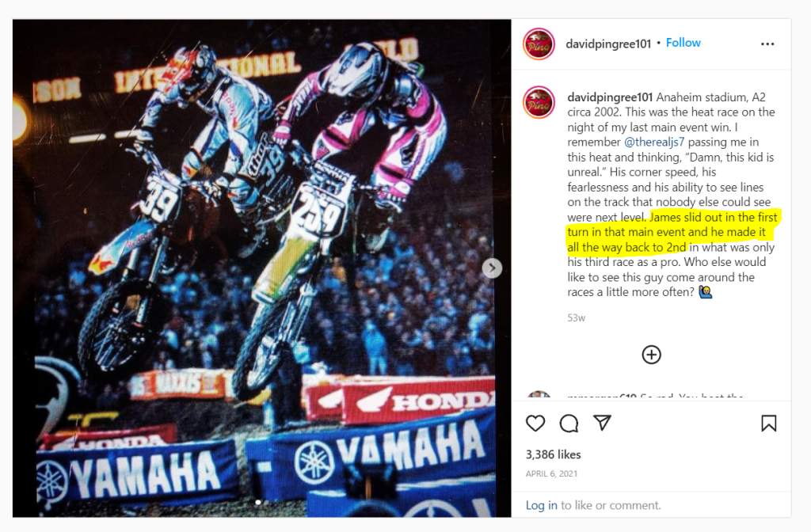The width and height of the screenshot is (811, 532).
Task: Click the caption profile avatar beside the text
Action: (x=539, y=102)
